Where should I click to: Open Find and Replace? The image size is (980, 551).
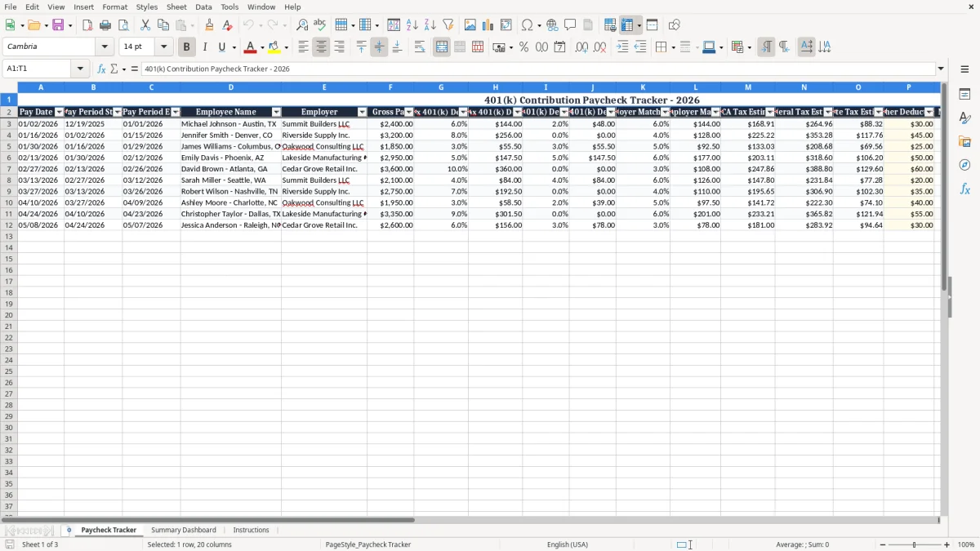point(302,25)
